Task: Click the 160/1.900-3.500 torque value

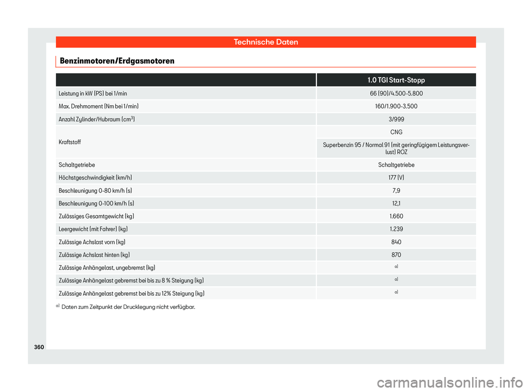Action: (396, 106)
